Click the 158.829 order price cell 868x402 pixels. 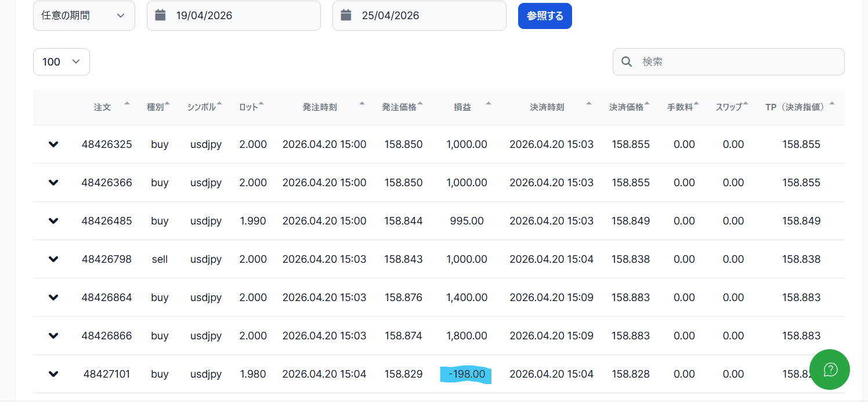point(403,374)
